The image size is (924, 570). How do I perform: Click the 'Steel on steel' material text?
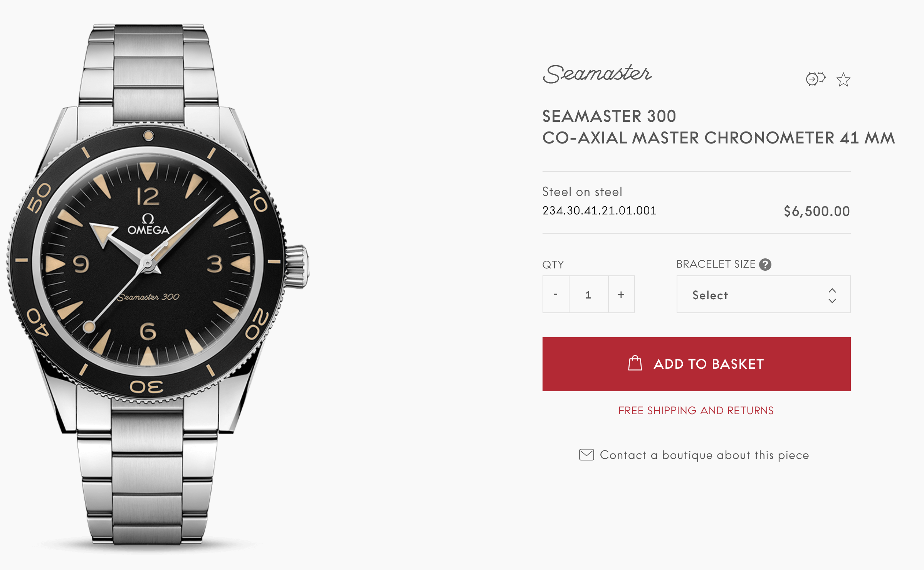[582, 192]
